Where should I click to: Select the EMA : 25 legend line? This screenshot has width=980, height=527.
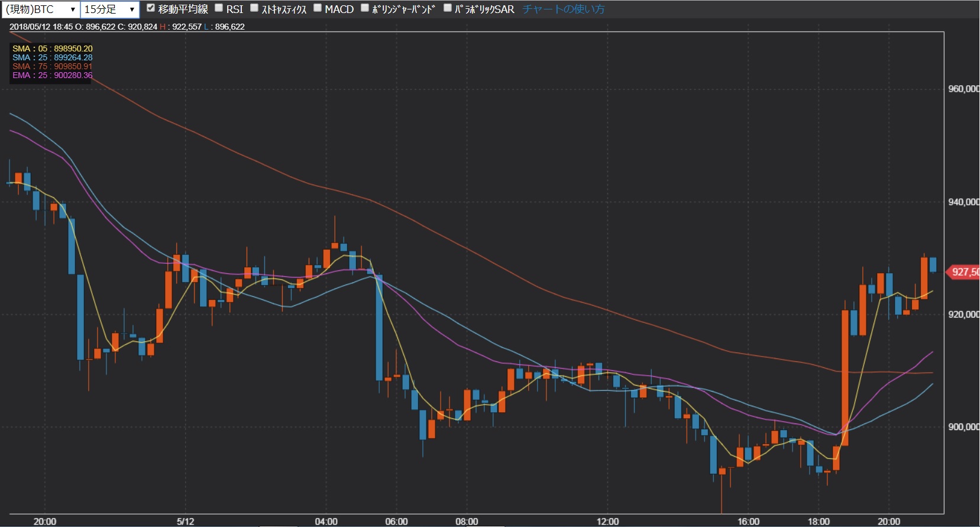(53, 75)
